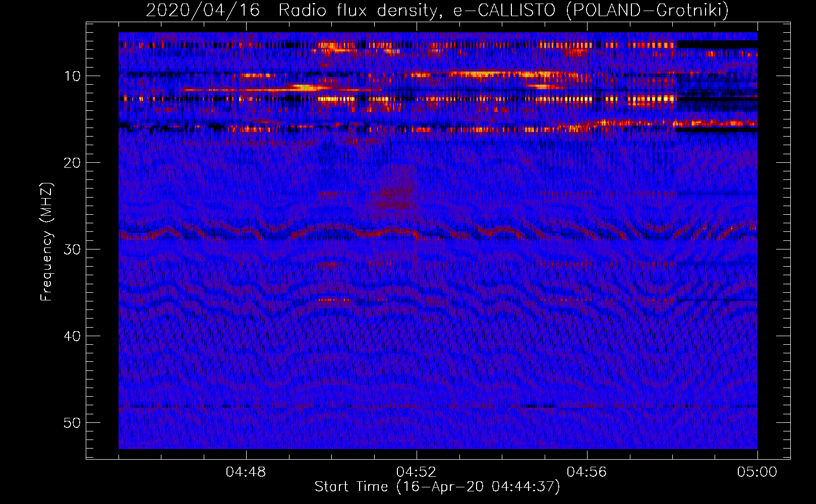Click the '10' frequency tick label
Viewport: 816px width, 504px height.
coord(73,76)
